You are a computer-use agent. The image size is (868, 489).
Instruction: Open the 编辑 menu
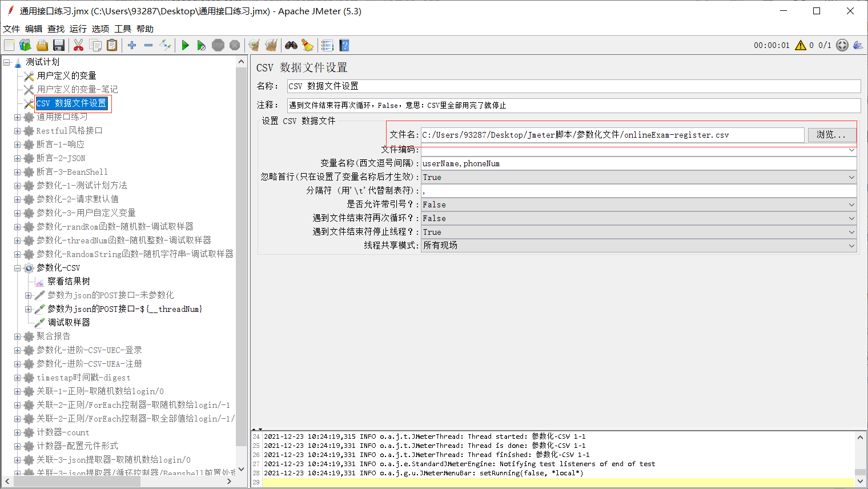coord(34,29)
